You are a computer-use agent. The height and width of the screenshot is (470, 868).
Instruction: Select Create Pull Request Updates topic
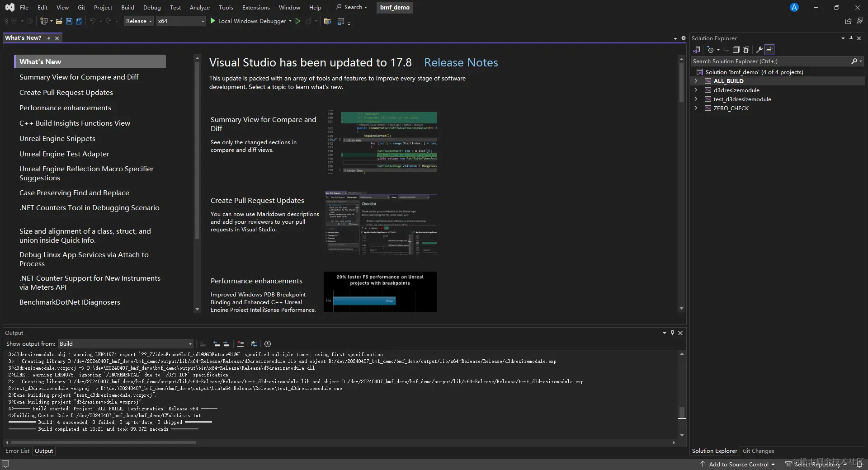[66, 92]
